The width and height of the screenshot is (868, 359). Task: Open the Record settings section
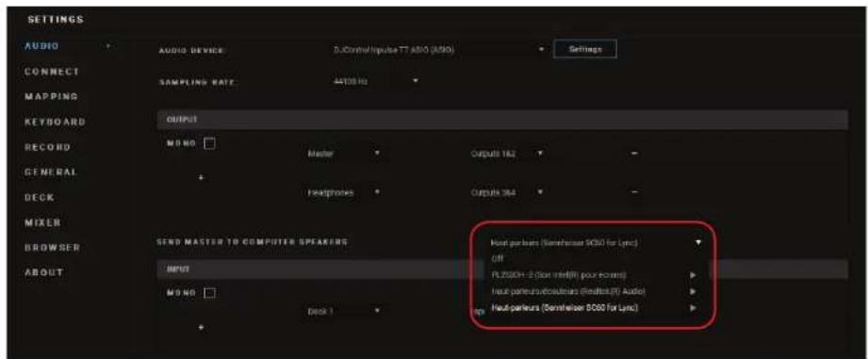48,147
